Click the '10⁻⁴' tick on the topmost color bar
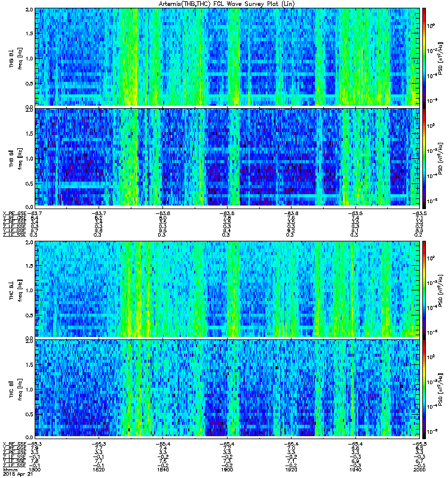448x478 pixels. pyautogui.click(x=431, y=76)
